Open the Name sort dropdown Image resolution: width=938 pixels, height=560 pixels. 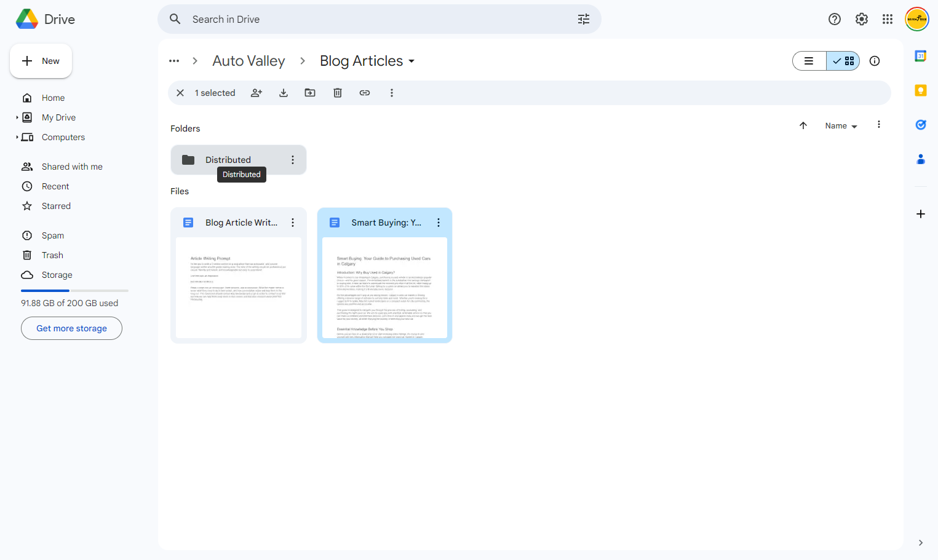(x=841, y=125)
